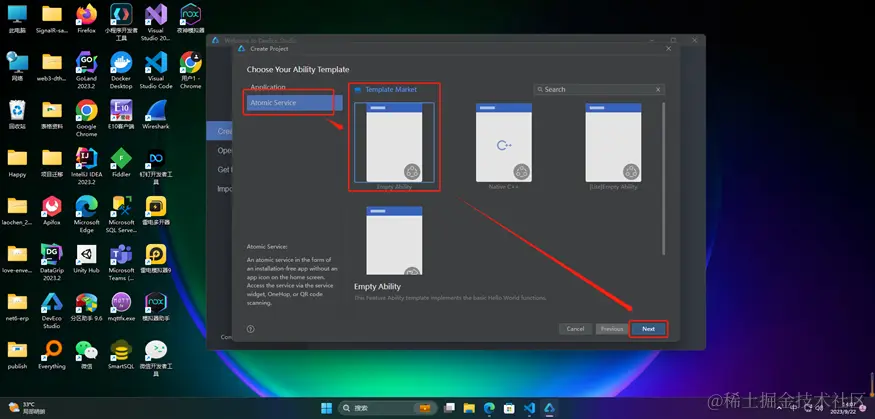Choose the [Lite]Empty Ability template
The width and height of the screenshot is (875, 419).
coord(613,143)
